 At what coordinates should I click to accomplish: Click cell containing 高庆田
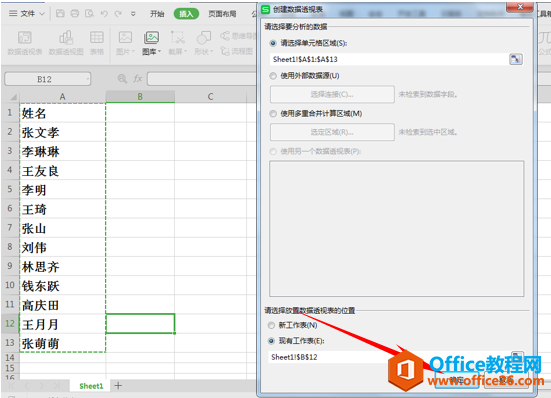[63, 305]
